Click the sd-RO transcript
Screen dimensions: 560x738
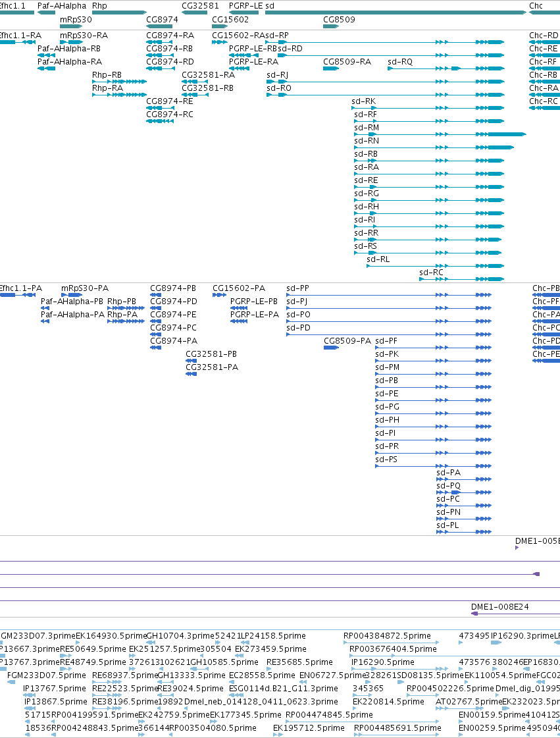[386, 95]
